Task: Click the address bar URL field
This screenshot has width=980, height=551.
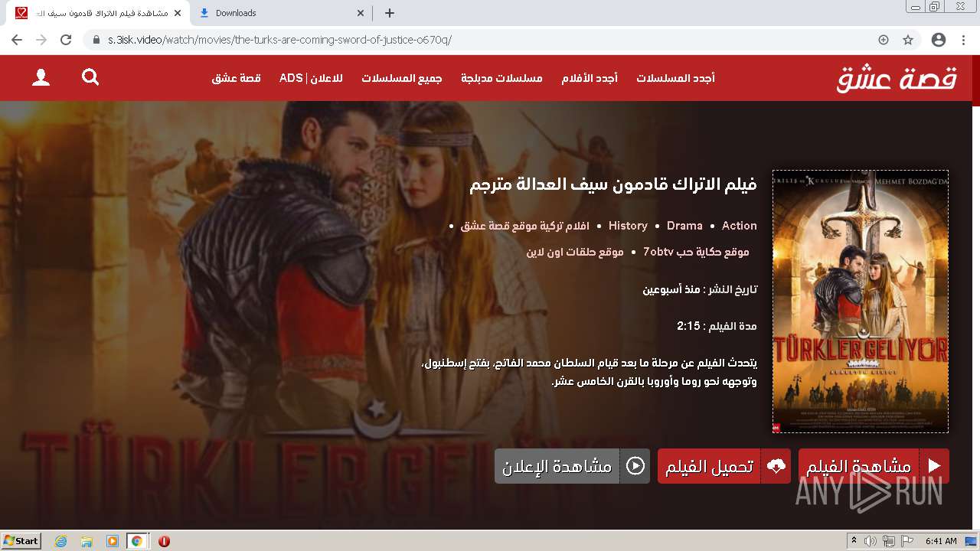Action: point(490,40)
